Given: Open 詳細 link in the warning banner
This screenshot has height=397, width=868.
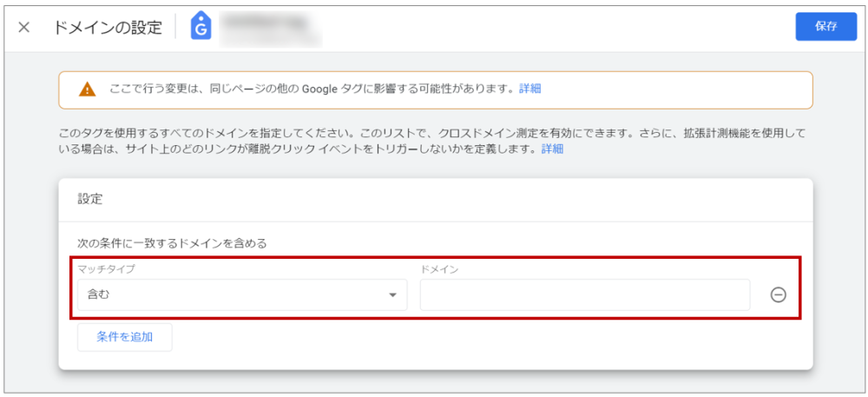Looking at the screenshot, I should 530,89.
